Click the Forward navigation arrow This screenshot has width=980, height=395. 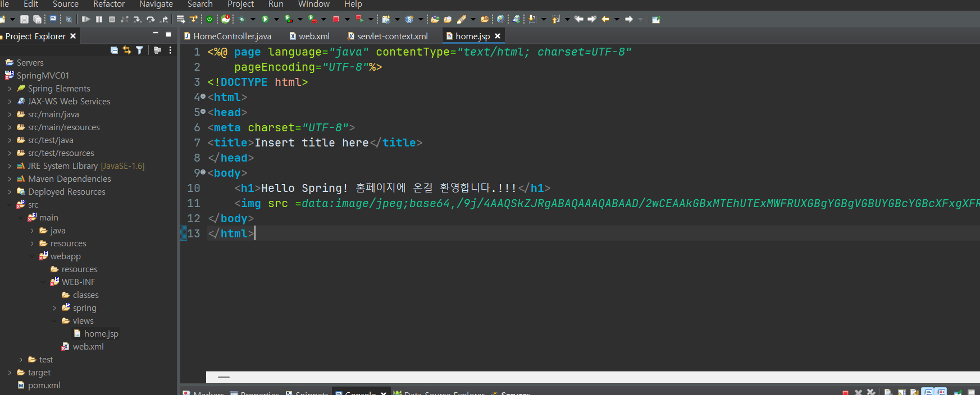click(x=629, y=19)
